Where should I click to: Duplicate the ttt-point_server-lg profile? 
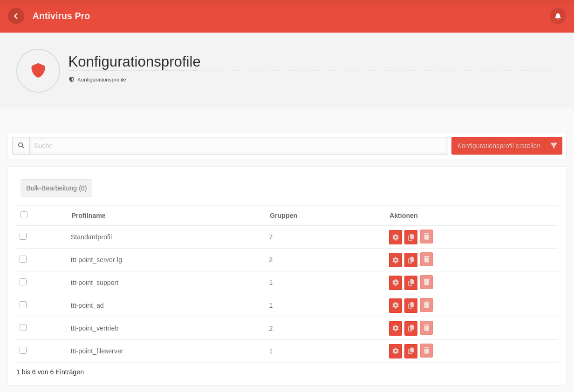pos(411,260)
